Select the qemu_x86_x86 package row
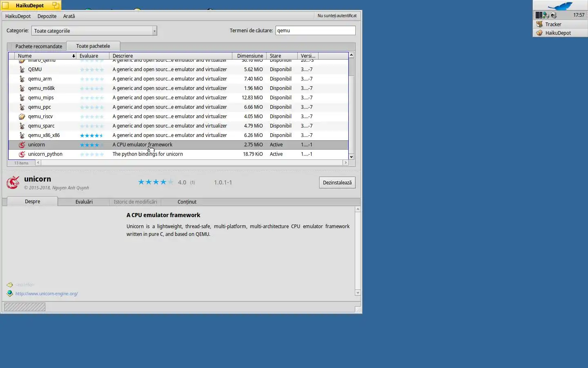 tap(178, 135)
